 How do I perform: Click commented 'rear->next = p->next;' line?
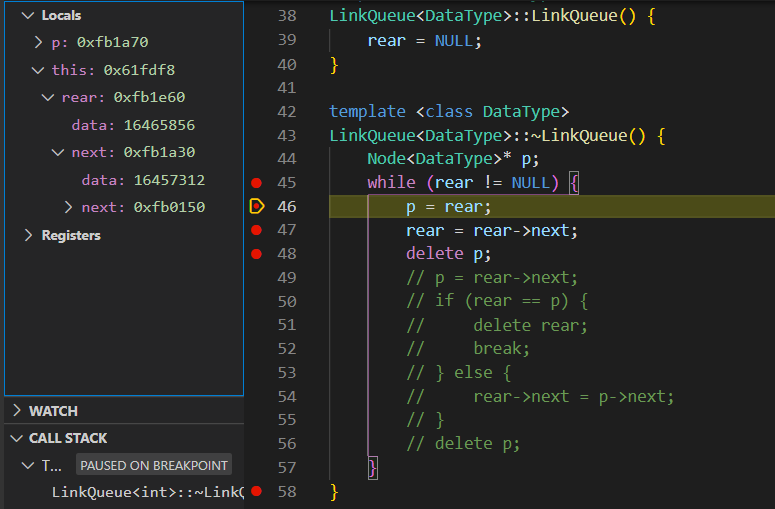pyautogui.click(x=573, y=397)
